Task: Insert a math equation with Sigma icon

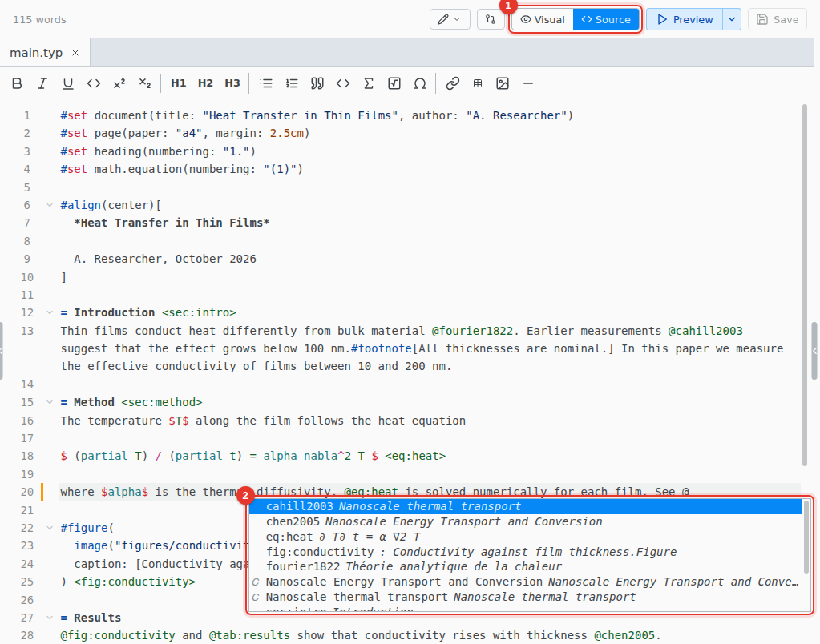Action: [369, 83]
